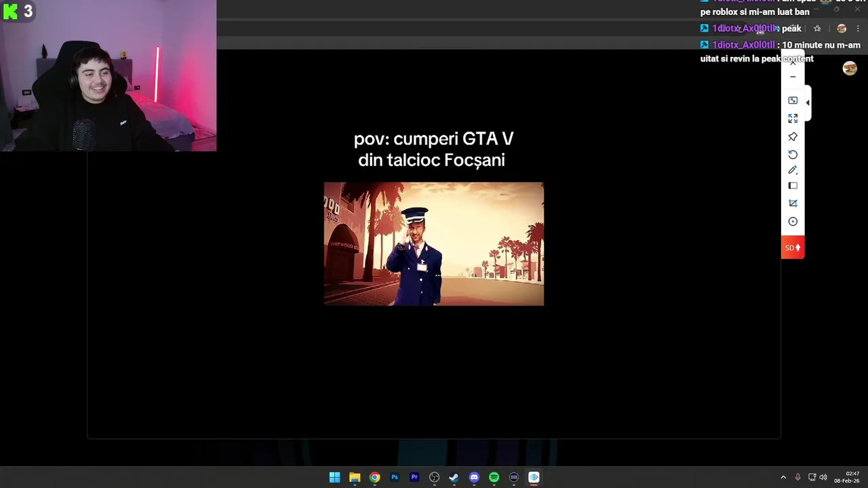Open File Explorer from taskbar

pos(355,477)
